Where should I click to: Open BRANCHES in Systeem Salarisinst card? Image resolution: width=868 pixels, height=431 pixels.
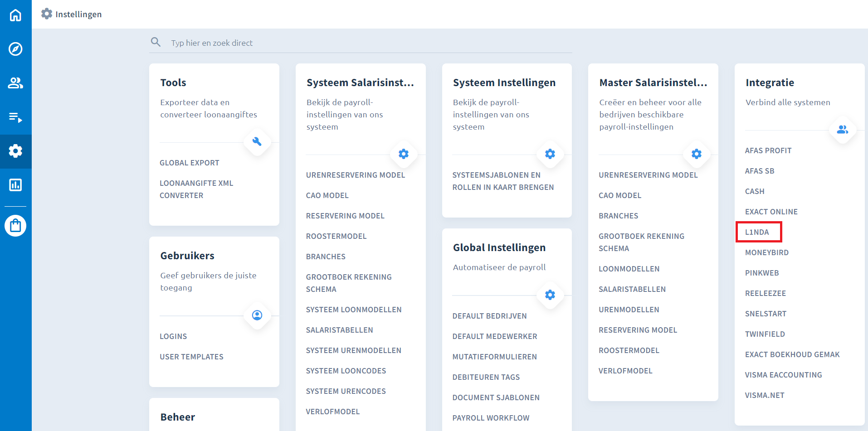[x=326, y=257]
